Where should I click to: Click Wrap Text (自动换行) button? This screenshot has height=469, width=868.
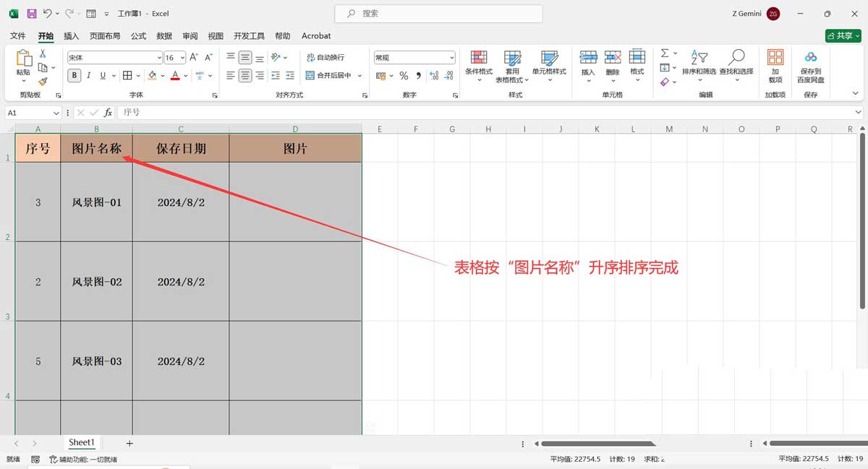tap(325, 57)
